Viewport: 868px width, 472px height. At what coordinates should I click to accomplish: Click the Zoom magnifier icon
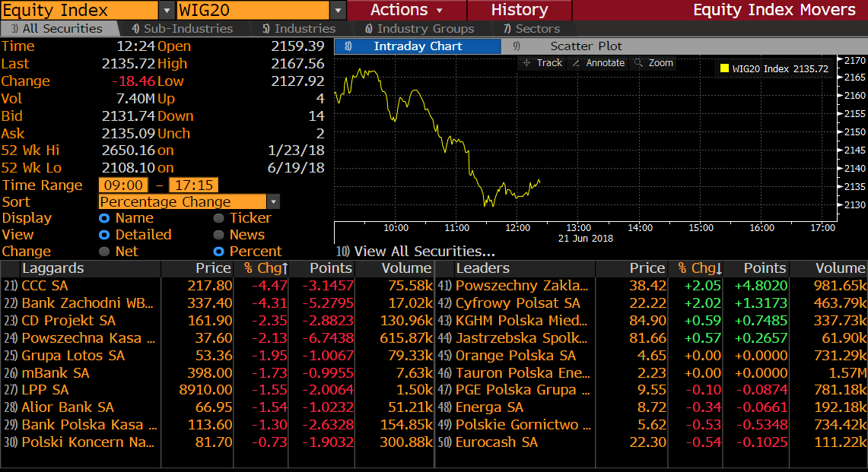(638, 63)
